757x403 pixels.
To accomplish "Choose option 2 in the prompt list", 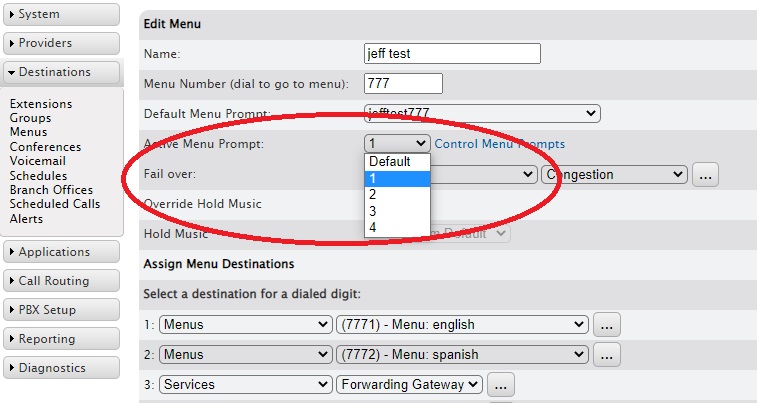I will click(x=397, y=195).
